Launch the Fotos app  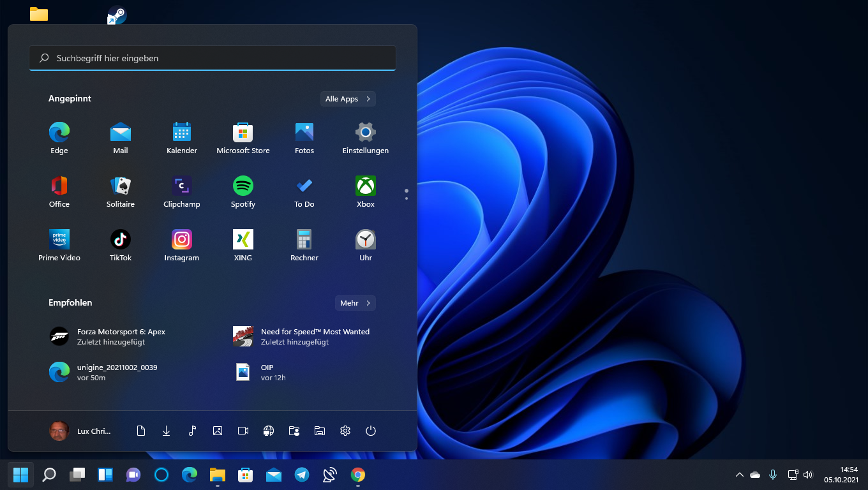point(304,138)
